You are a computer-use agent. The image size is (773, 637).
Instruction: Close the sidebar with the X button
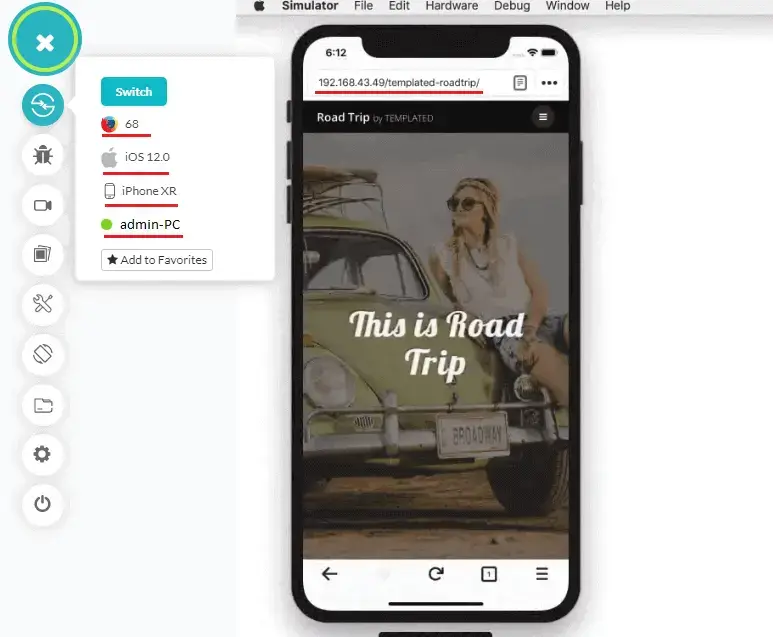click(x=44, y=42)
